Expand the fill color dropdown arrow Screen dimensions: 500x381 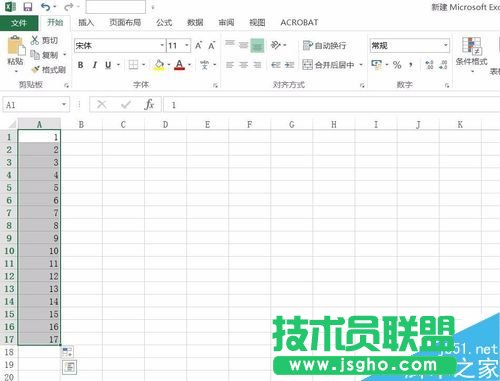pyautogui.click(x=169, y=65)
